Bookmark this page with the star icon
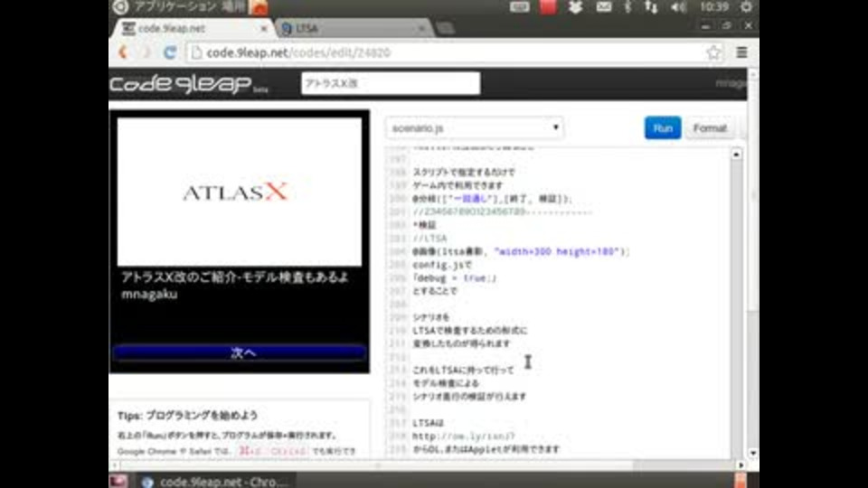The height and width of the screenshot is (488, 868). [713, 52]
